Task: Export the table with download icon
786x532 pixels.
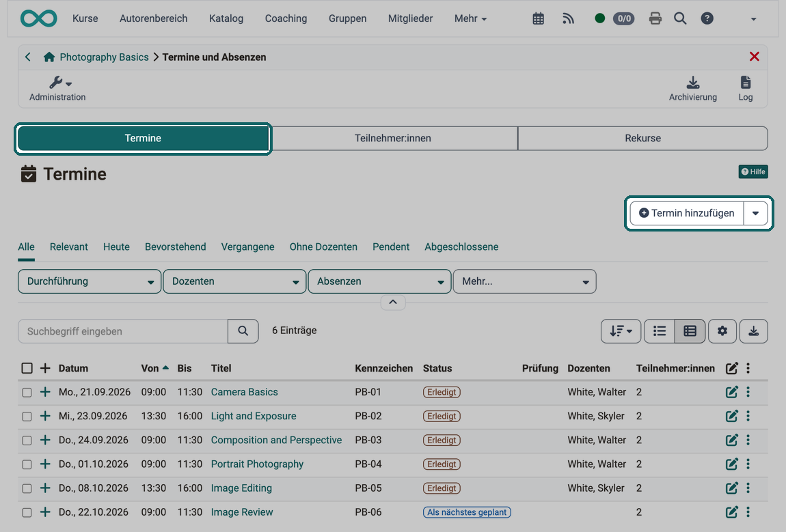Action: [x=753, y=331]
